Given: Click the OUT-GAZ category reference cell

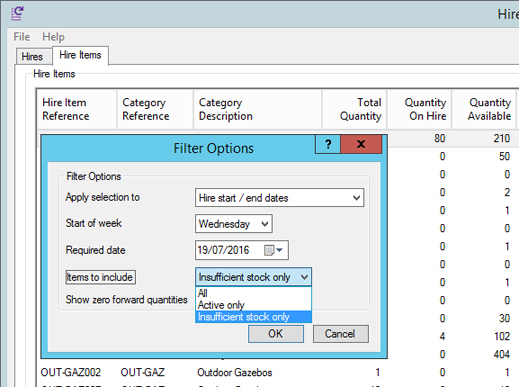Looking at the screenshot, I should click(x=143, y=372).
